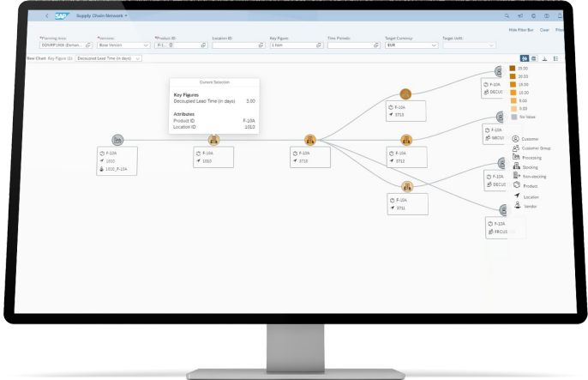The width and height of the screenshot is (588, 380).
Task: Toggle the legend list icon in chart toolbar
Action: (x=555, y=58)
